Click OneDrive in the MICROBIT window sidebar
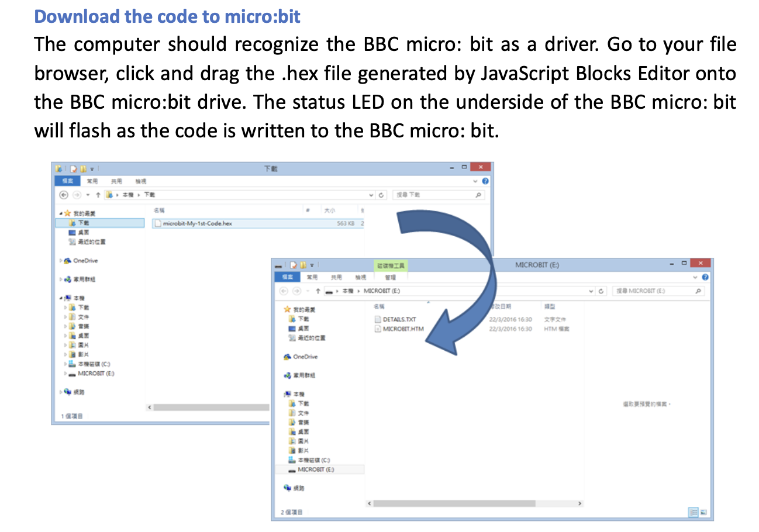The image size is (759, 532). click(305, 357)
